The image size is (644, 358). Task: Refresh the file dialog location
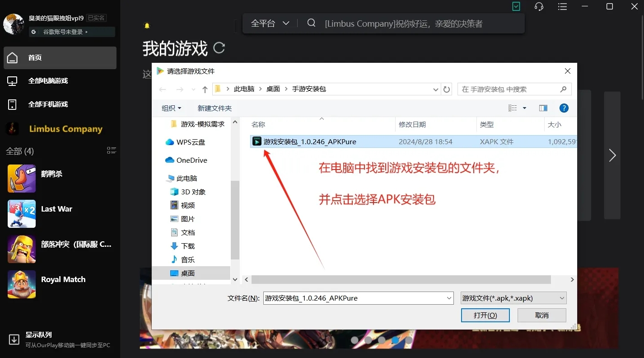[x=447, y=89]
